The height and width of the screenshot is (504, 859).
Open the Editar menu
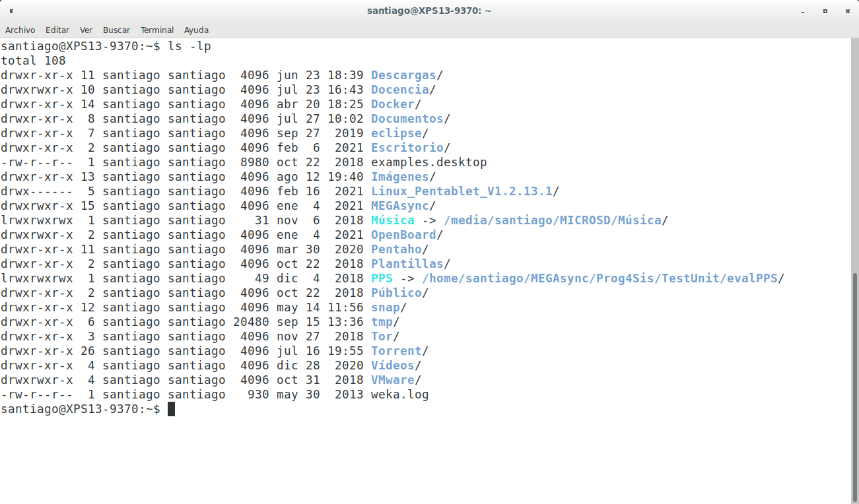point(57,30)
